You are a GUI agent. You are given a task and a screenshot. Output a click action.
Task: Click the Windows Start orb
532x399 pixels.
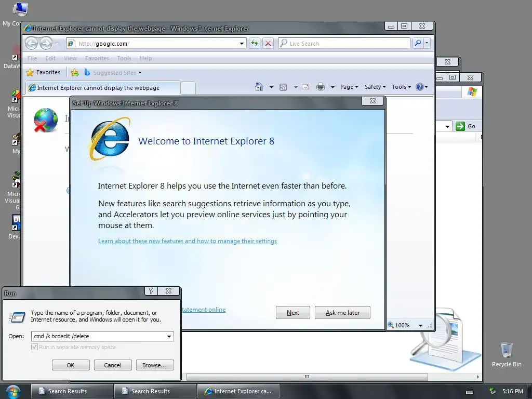click(x=13, y=392)
